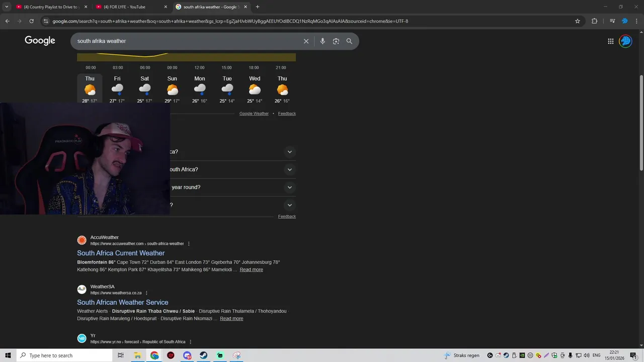Viewport: 644px width, 362px height.
Task: Click the NVIDIA tray icon
Action: coord(522,355)
